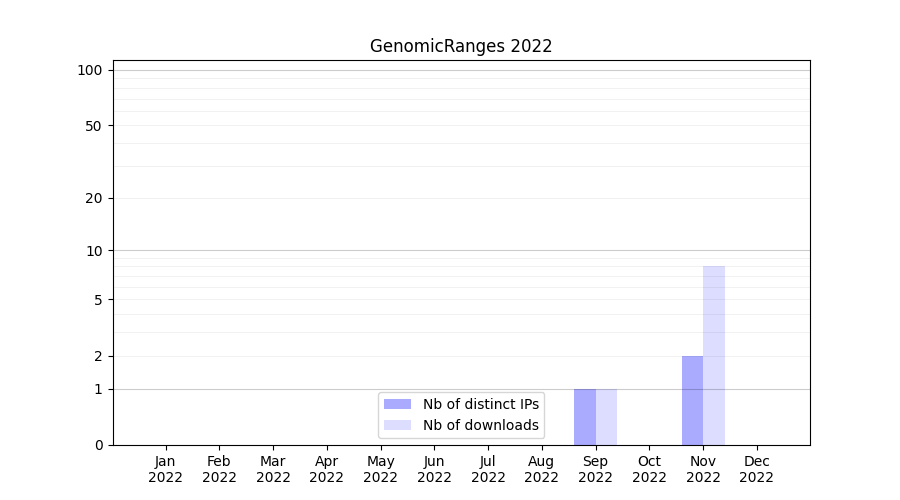900x500 pixels.
Task: Click the Sep 2022 downloads bar
Action: [x=606, y=417]
